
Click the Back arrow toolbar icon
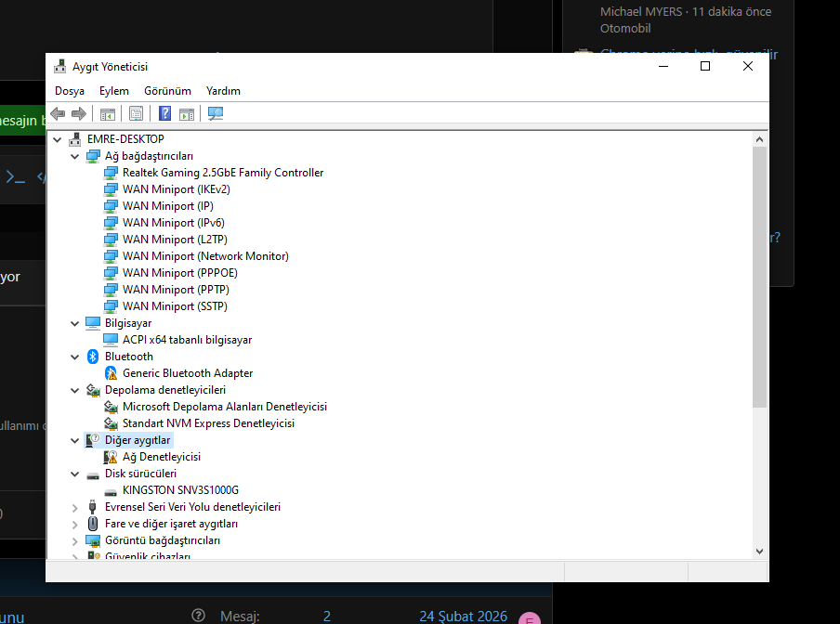58,113
